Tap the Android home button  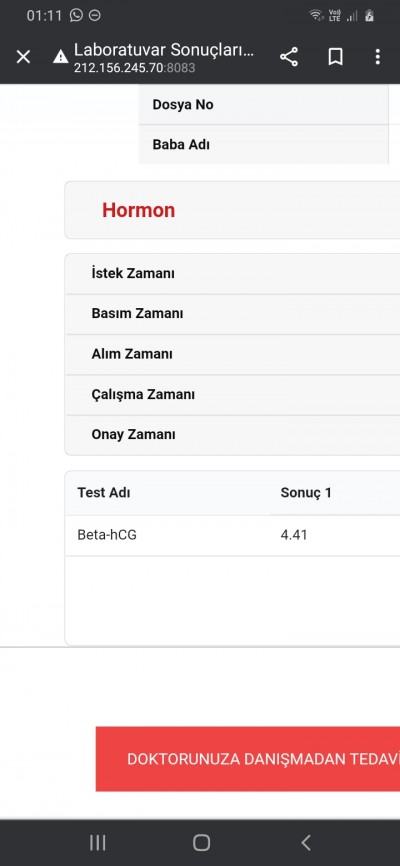[201, 842]
